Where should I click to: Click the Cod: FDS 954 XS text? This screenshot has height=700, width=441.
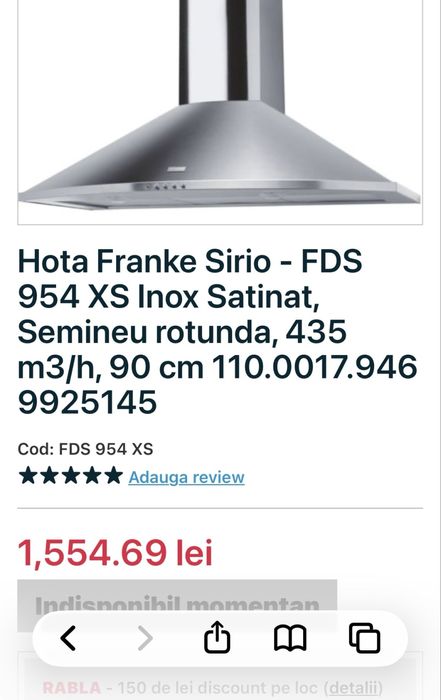[x=85, y=449]
